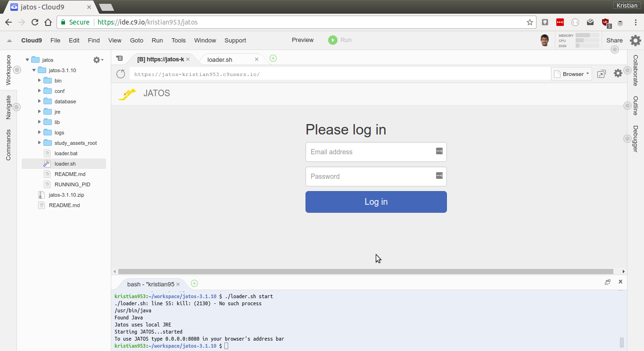Open the Edit menu
The height and width of the screenshot is (351, 644).
(x=74, y=41)
